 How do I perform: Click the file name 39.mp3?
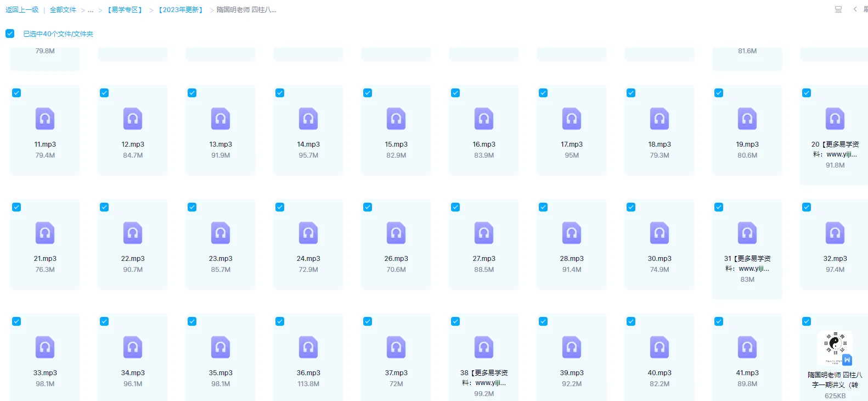pos(572,373)
